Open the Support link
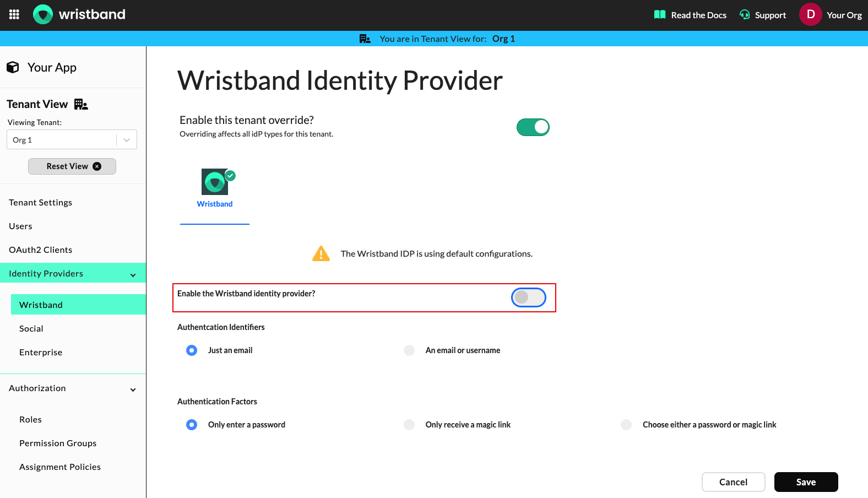868x498 pixels. click(771, 15)
